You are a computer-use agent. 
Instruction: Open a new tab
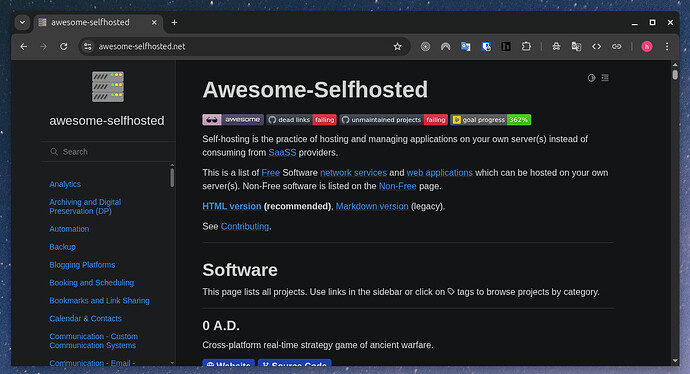pyautogui.click(x=174, y=22)
